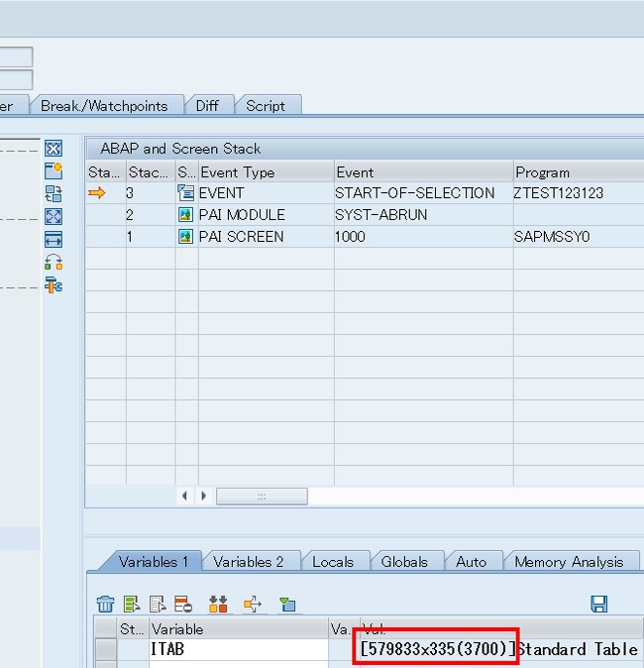Click the wrench tool settings icon
Image resolution: width=644 pixels, height=668 pixels.
click(54, 284)
